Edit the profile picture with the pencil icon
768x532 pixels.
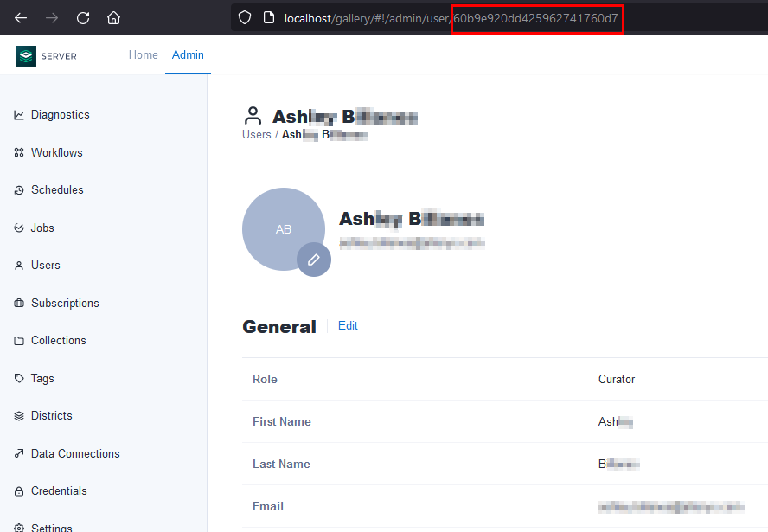coord(314,260)
